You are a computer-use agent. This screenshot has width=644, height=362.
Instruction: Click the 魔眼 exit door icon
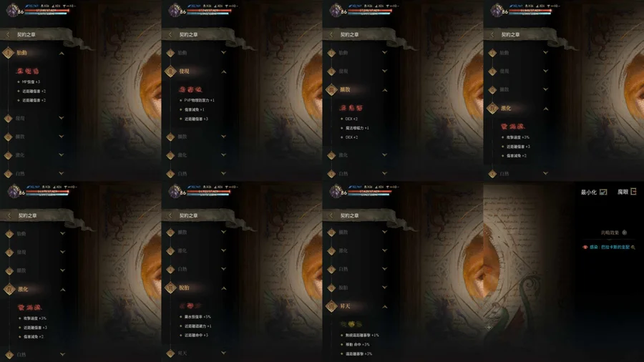633,191
